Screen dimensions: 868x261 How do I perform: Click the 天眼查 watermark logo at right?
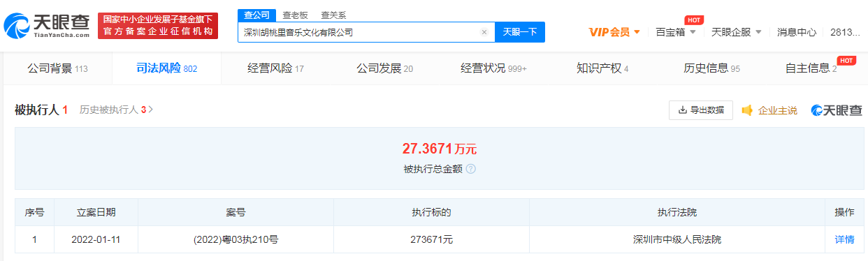coord(837,110)
